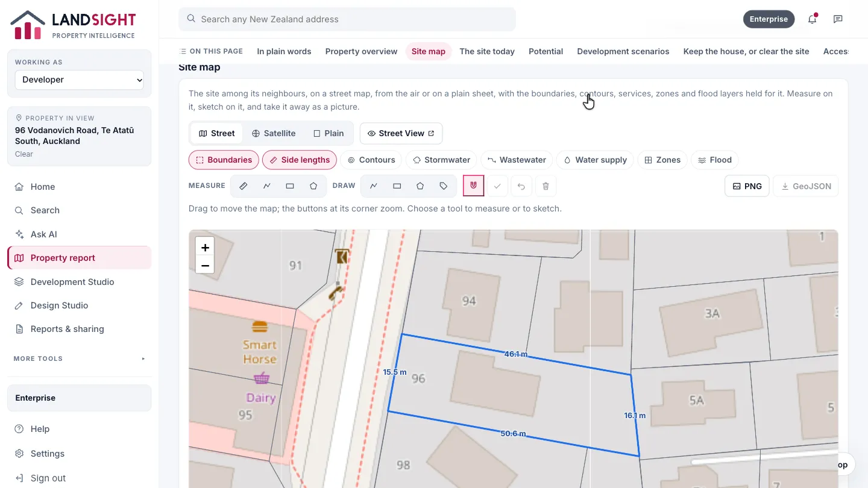Zoom out on the map
The image size is (868, 488).
tap(205, 265)
